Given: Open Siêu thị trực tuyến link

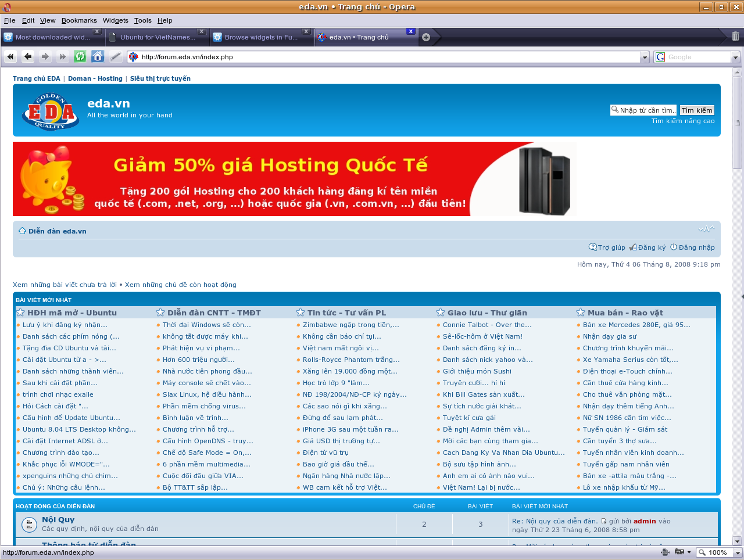Looking at the screenshot, I should (x=160, y=78).
